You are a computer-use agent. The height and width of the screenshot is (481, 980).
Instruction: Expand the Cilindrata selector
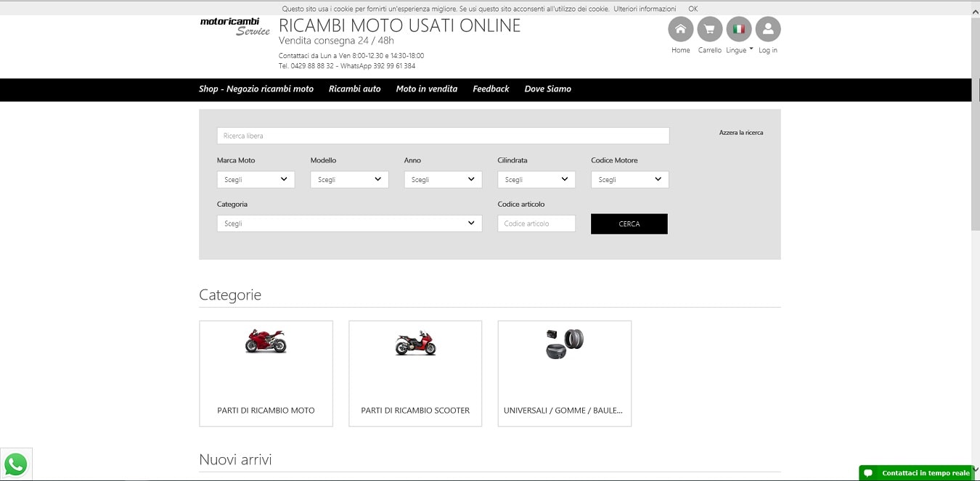536,178
